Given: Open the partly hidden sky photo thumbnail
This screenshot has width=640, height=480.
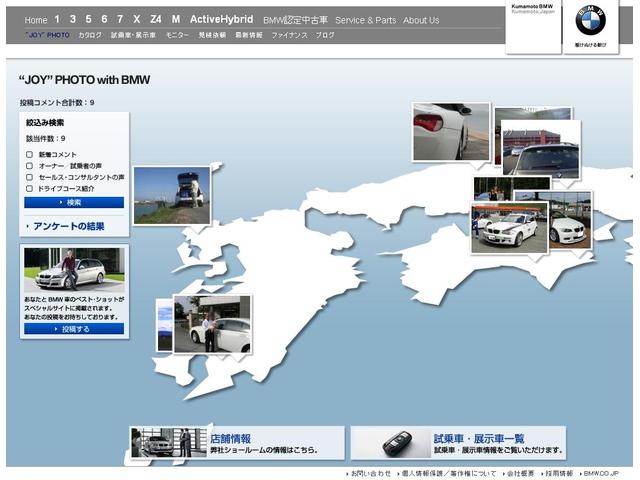Looking at the screenshot, I should pyautogui.click(x=165, y=325).
